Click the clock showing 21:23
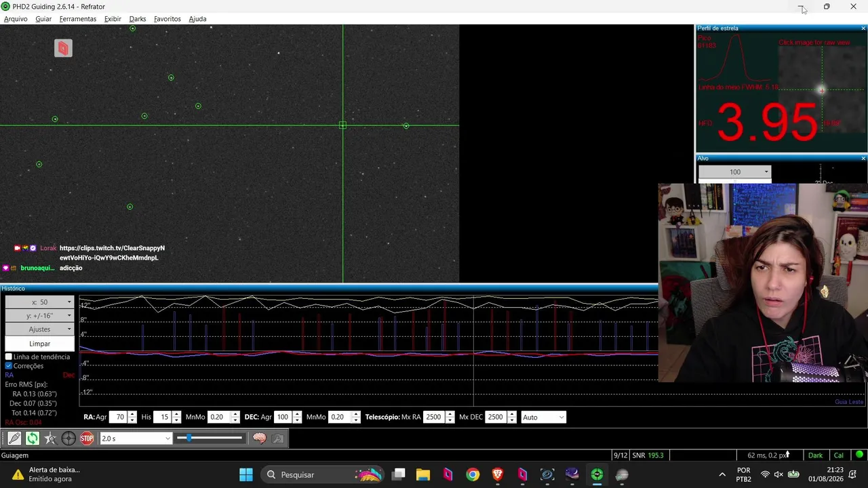The width and height of the screenshot is (868, 488). point(835,470)
